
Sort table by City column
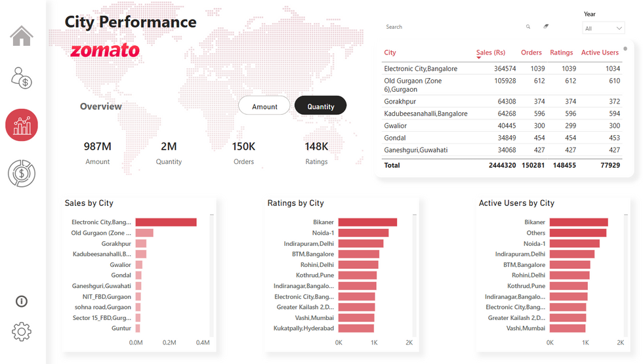390,52
